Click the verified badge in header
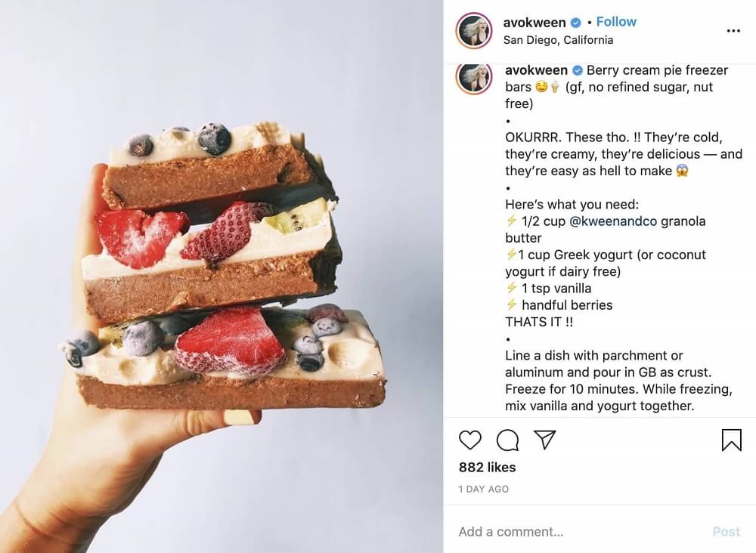 coord(575,23)
